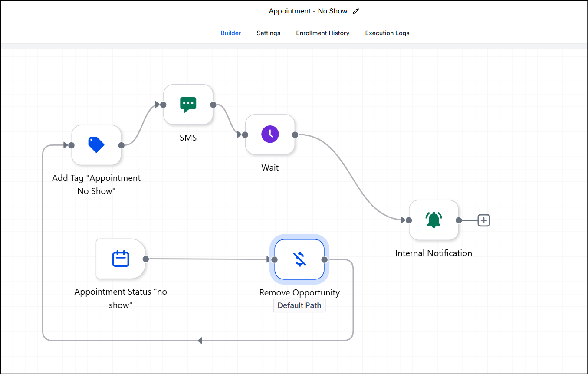Click the output port of the Wait node

(295, 135)
